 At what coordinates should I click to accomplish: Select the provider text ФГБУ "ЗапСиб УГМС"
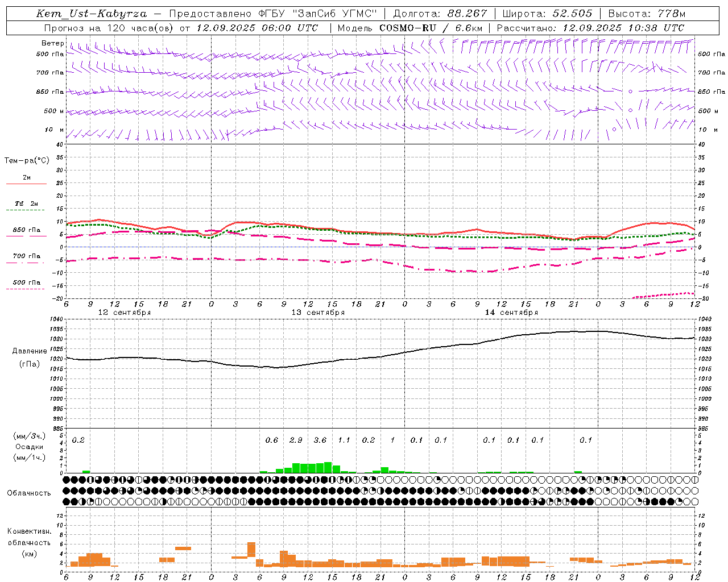pos(318,14)
